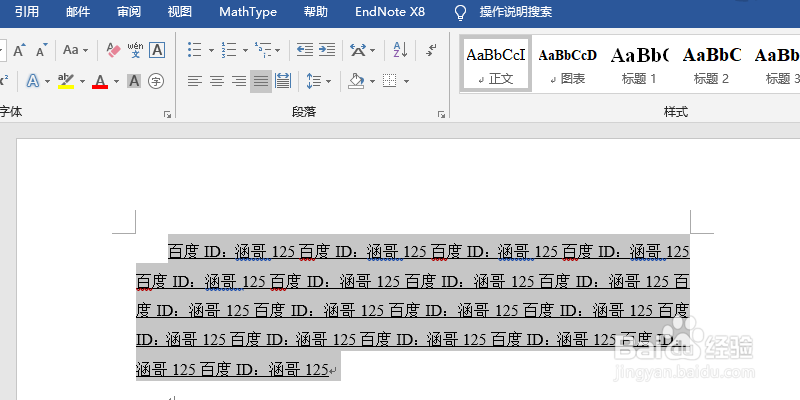
Task: Apply the red font color
Action: coord(100,81)
